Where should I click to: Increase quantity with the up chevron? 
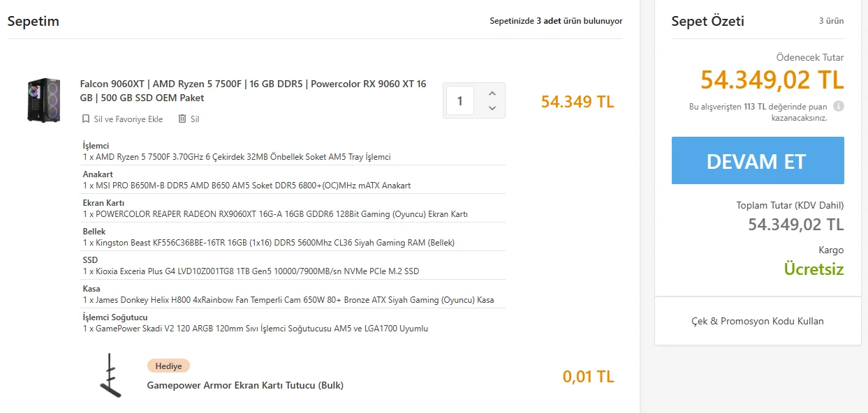pyautogui.click(x=492, y=93)
